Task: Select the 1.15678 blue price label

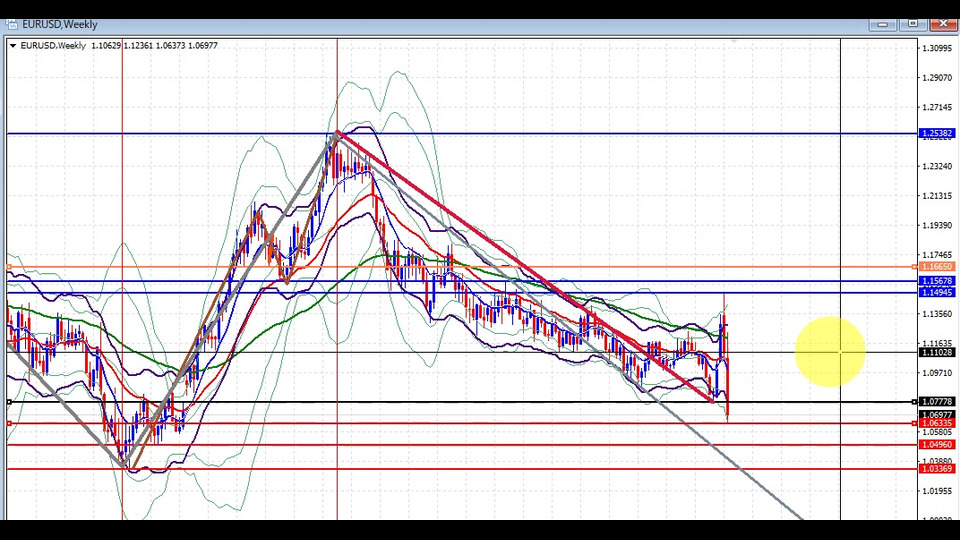Action: coord(937,281)
